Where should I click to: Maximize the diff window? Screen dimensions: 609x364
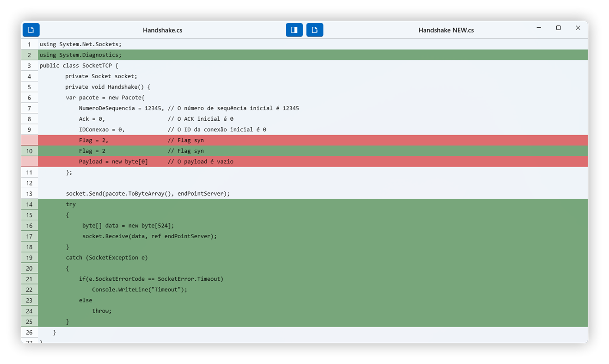558,28
